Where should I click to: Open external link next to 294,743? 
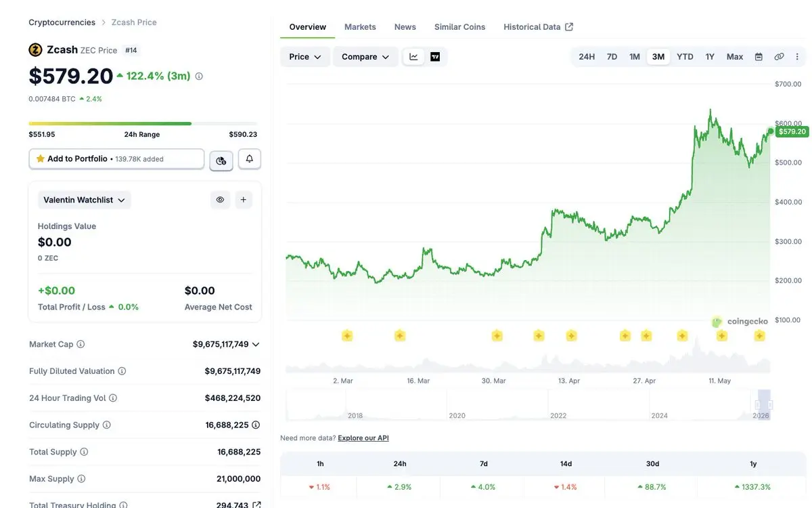click(x=256, y=505)
